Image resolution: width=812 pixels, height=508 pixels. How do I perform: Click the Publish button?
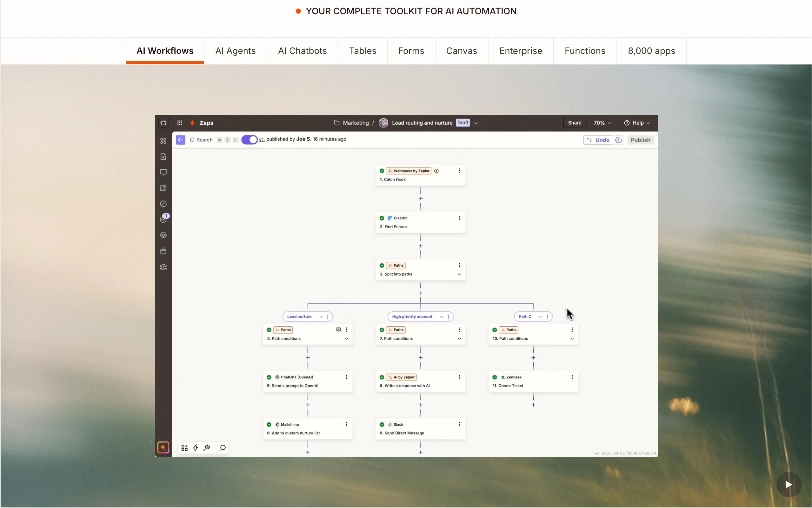point(640,140)
